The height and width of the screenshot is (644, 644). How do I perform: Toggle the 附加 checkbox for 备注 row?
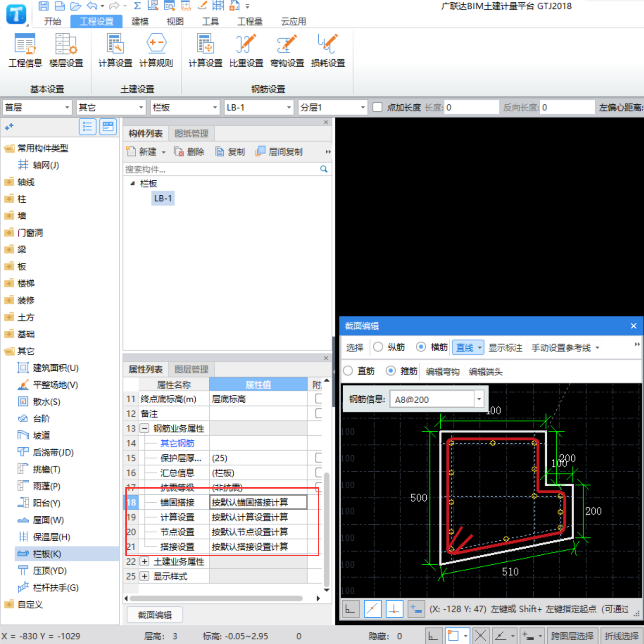[319, 414]
